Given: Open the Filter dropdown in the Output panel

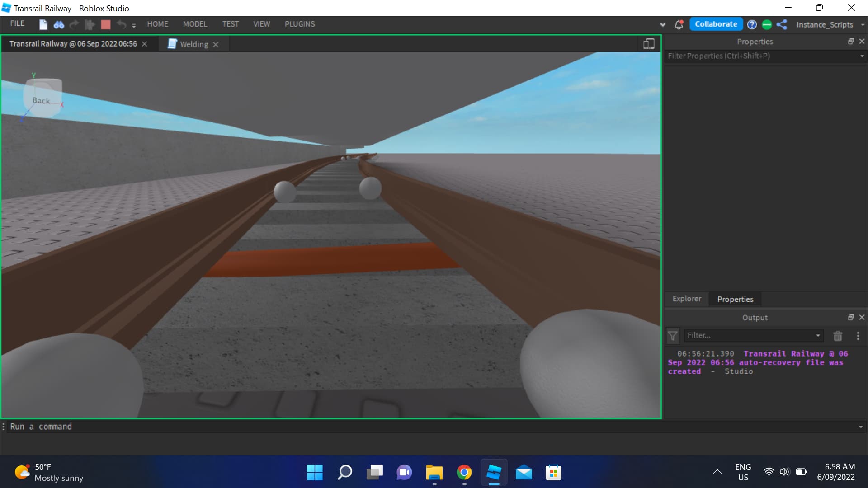Looking at the screenshot, I should pyautogui.click(x=818, y=335).
